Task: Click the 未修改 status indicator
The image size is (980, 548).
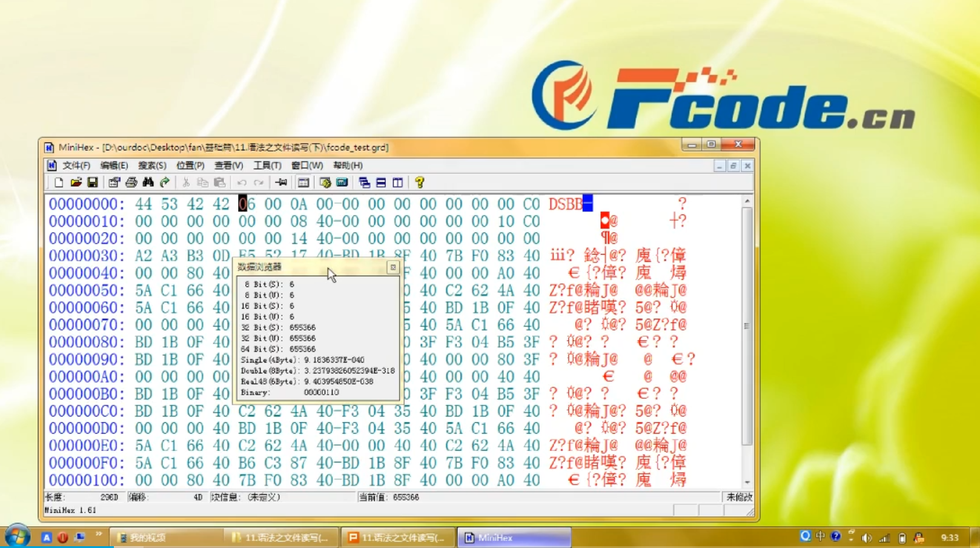Action: (739, 498)
